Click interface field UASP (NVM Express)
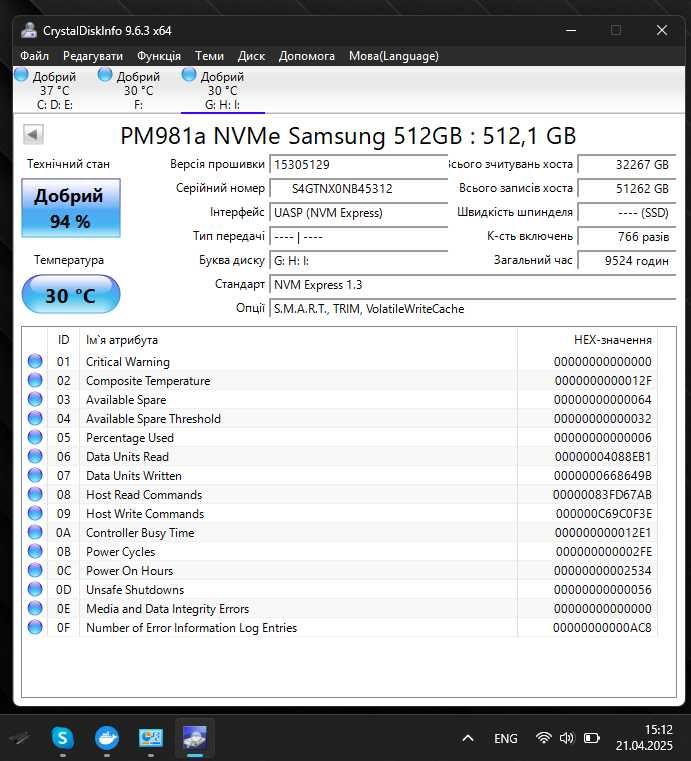691x761 pixels. (x=359, y=213)
